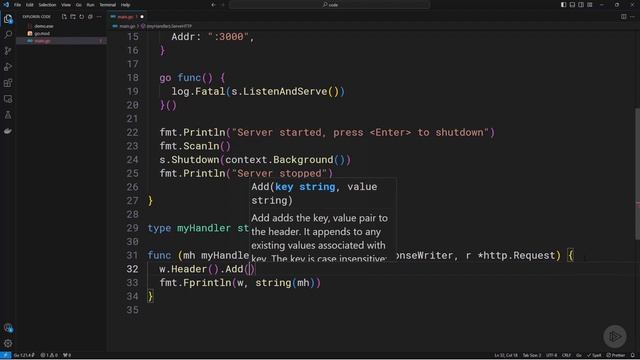Open the Accounts menu icon
640x360 pixels.
point(8,328)
